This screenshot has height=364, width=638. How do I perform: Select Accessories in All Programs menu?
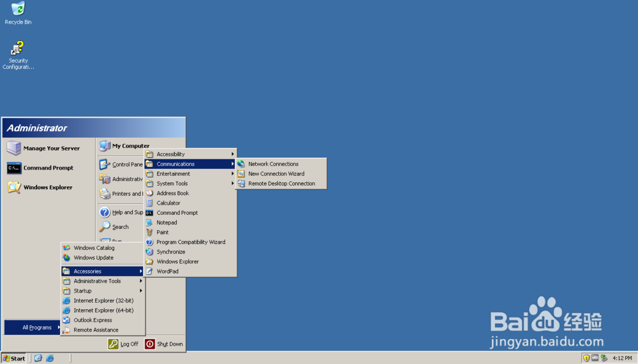pyautogui.click(x=103, y=272)
